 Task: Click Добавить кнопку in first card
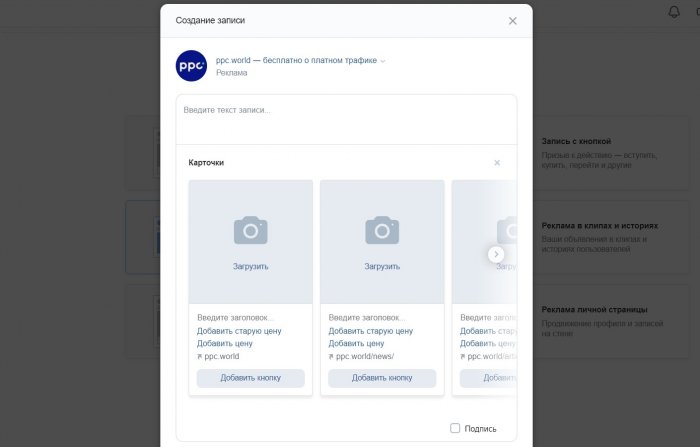tap(250, 378)
